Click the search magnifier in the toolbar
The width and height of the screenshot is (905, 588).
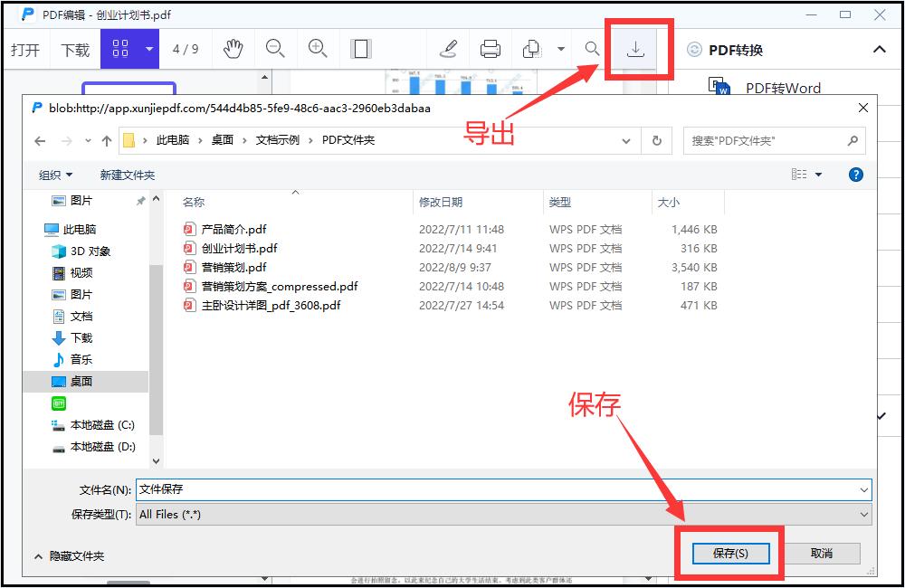[592, 49]
